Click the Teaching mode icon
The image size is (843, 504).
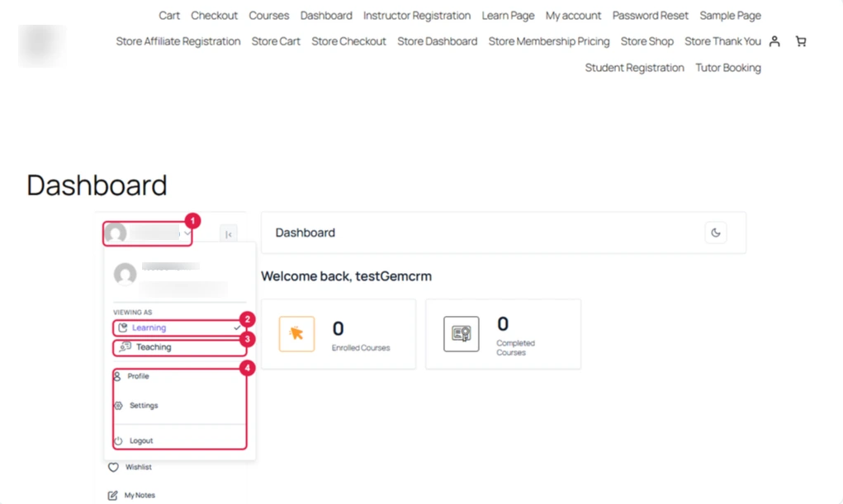pyautogui.click(x=125, y=346)
